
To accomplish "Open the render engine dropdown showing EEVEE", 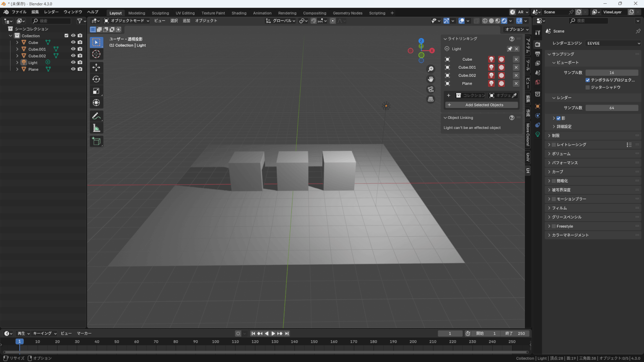I will pyautogui.click(x=612, y=43).
